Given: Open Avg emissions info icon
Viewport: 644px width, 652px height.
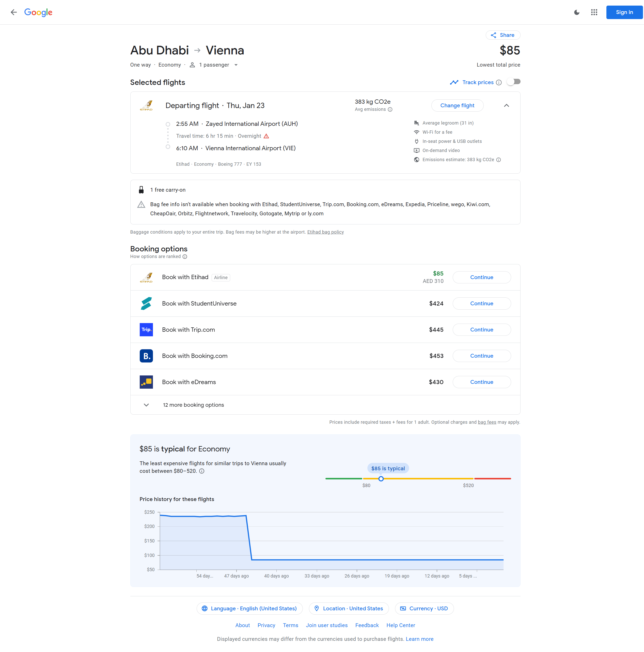Looking at the screenshot, I should pyautogui.click(x=390, y=109).
